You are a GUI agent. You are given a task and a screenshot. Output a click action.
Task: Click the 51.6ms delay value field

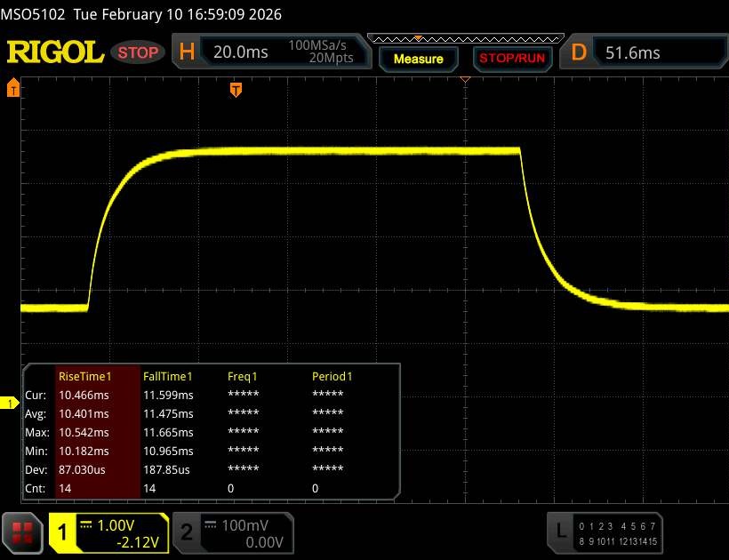click(x=633, y=52)
